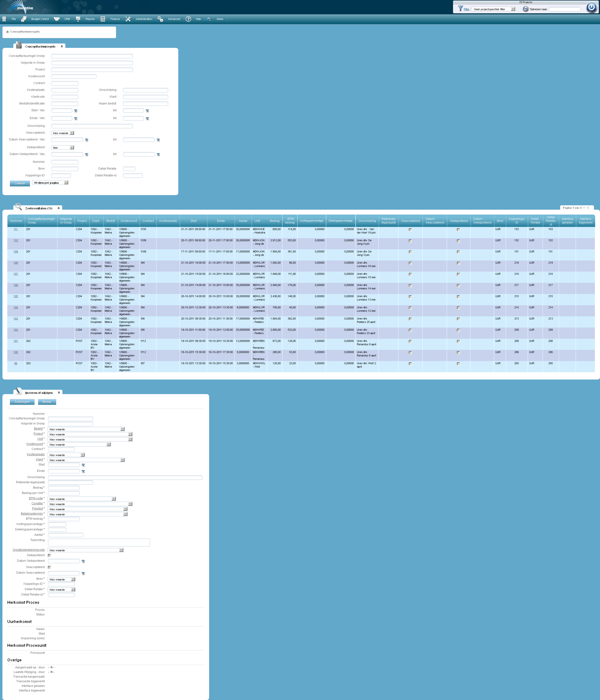
Task: Click the search Omschrijving wide input field
Action: coord(92,126)
